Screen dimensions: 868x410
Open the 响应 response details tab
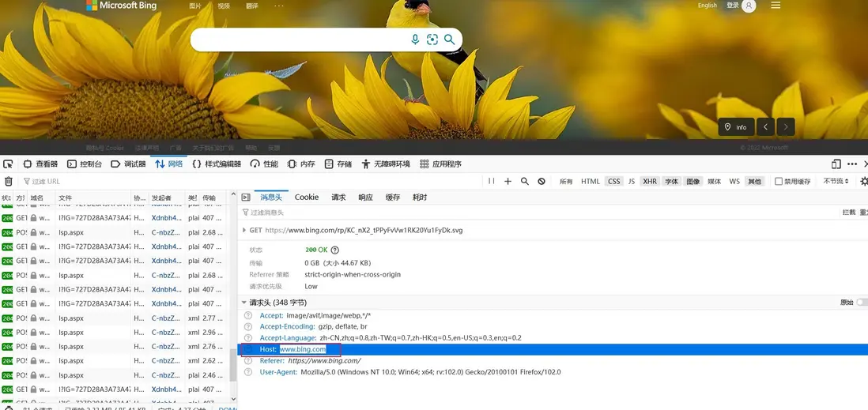365,197
